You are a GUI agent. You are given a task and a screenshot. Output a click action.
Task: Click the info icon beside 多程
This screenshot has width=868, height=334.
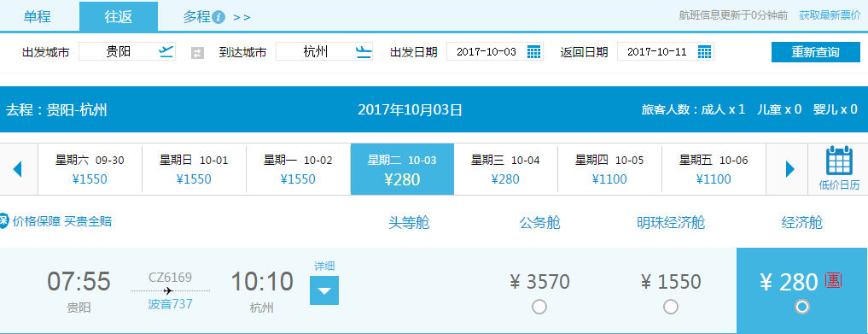[218, 17]
